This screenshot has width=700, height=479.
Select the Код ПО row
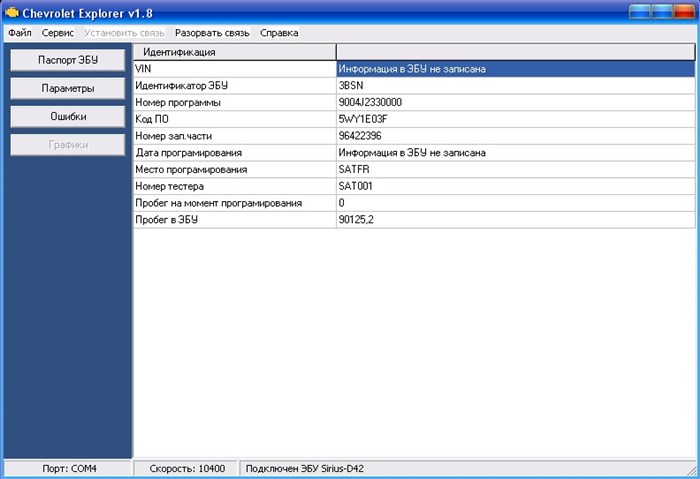pyautogui.click(x=414, y=119)
